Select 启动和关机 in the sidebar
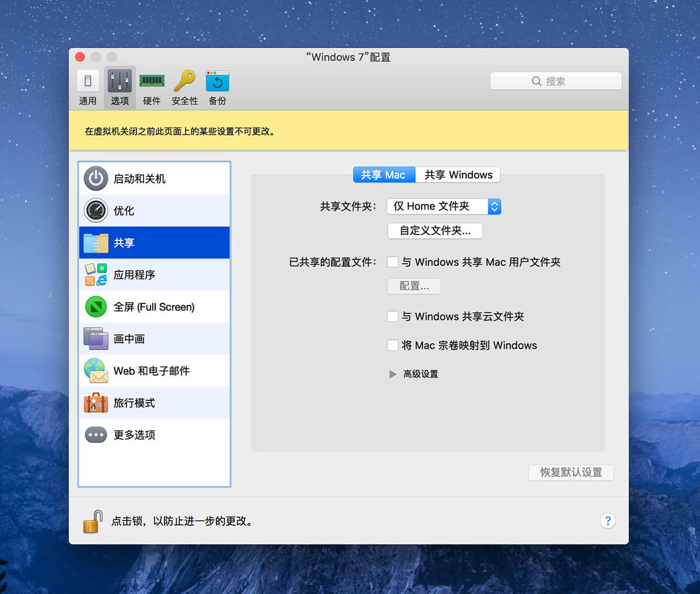The height and width of the screenshot is (594, 700). pyautogui.click(x=155, y=179)
